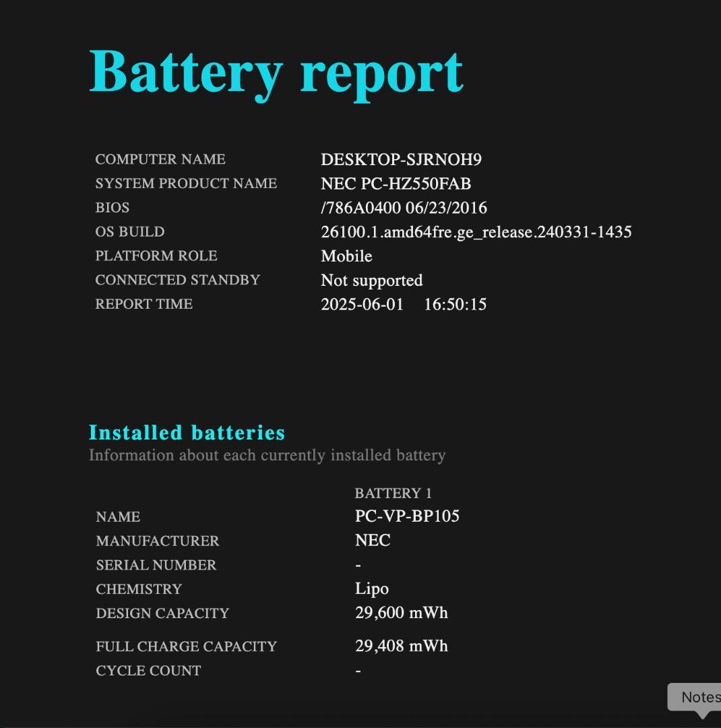
Task: Select the PLATFORM ROLE Mobile value
Action: pyautogui.click(x=346, y=256)
